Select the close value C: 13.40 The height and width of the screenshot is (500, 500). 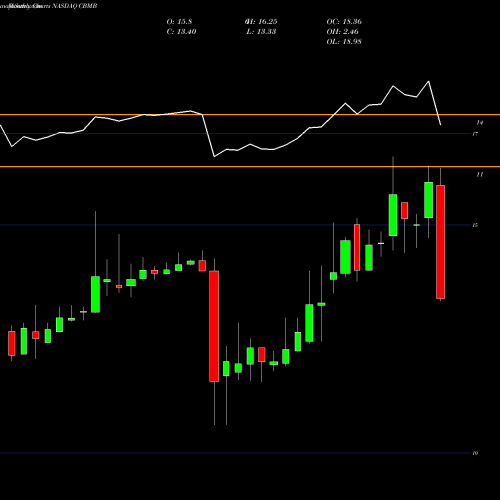click(181, 32)
